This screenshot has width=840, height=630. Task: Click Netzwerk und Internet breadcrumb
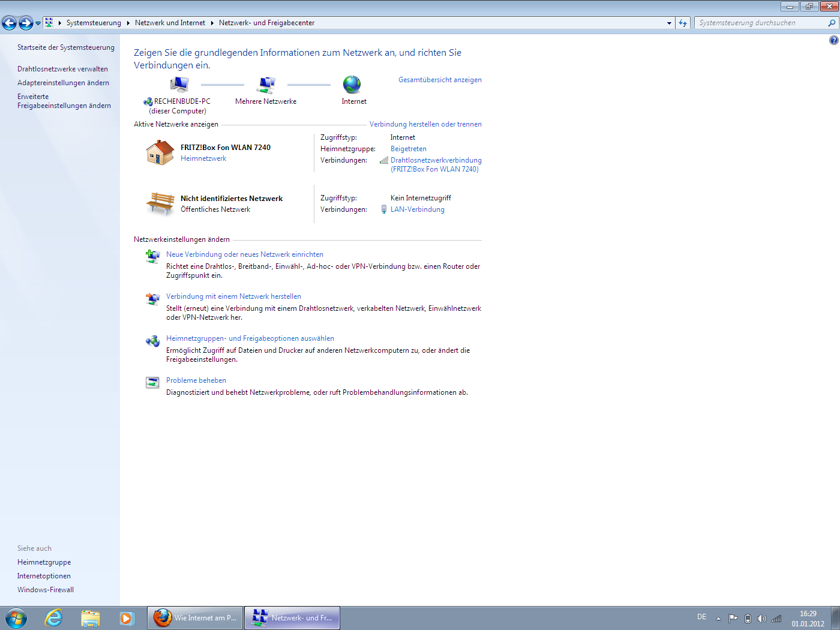point(170,23)
